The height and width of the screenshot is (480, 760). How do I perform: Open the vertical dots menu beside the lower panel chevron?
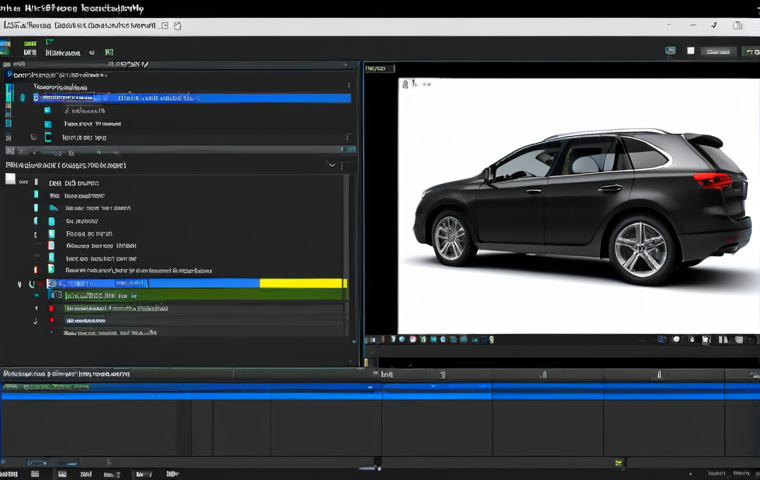[x=342, y=166]
